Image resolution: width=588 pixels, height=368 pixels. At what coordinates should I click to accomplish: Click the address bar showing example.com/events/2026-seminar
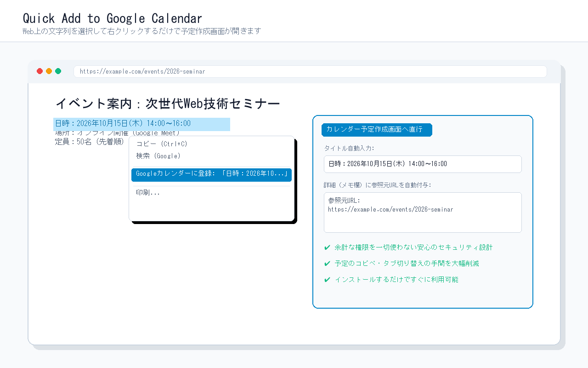click(x=310, y=72)
